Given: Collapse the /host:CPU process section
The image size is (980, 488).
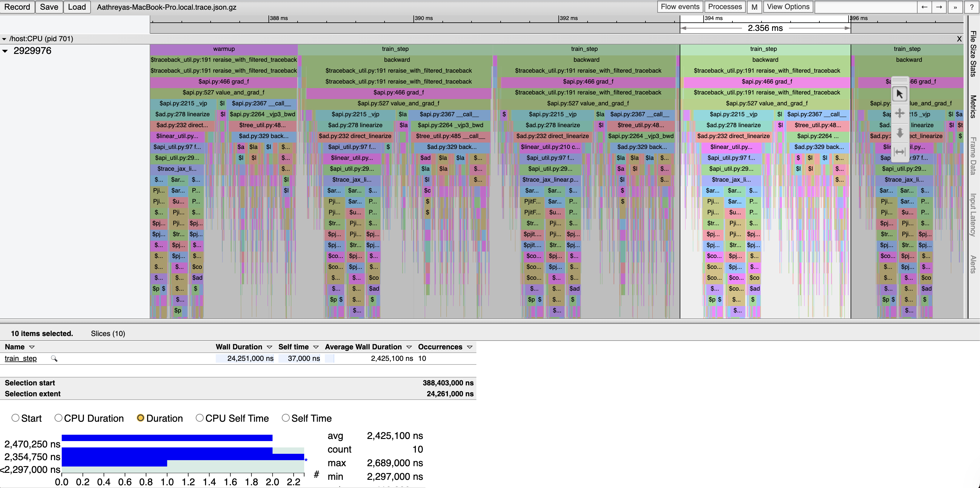Looking at the screenshot, I should [4, 39].
